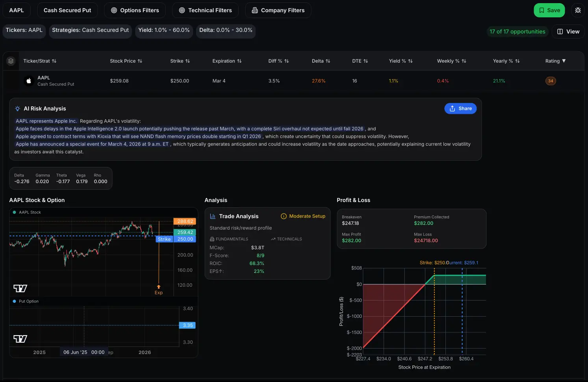Screen dimensions: 588x382
Task: Click the $250.00 strike cell
Action: click(180, 81)
